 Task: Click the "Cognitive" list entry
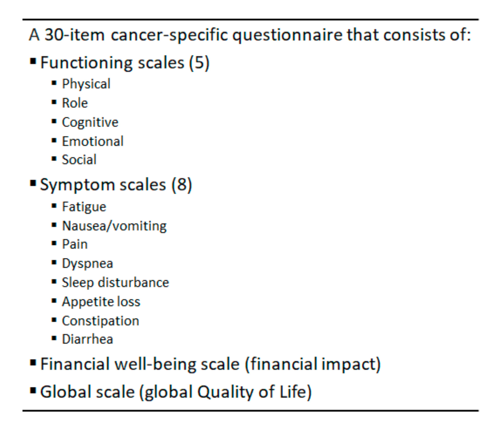pyautogui.click(x=90, y=122)
